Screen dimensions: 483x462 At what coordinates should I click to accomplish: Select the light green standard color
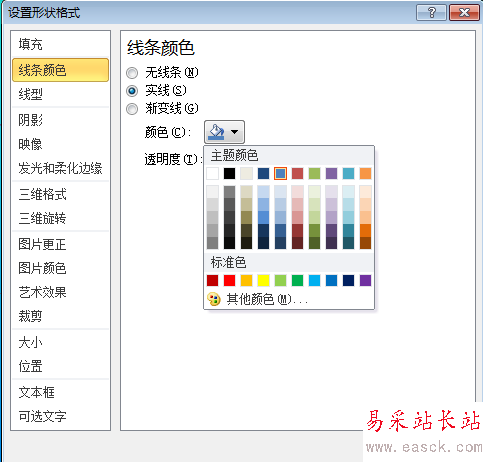pos(280,280)
